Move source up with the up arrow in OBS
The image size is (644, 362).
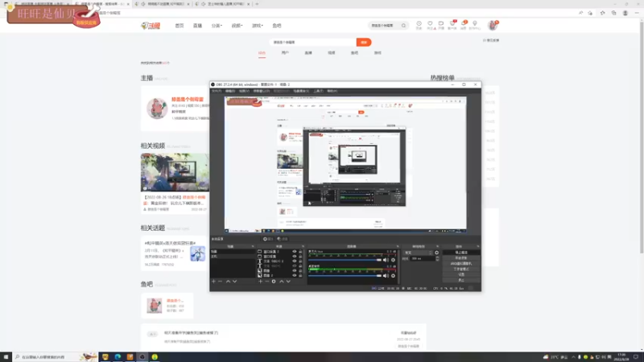[281, 282]
